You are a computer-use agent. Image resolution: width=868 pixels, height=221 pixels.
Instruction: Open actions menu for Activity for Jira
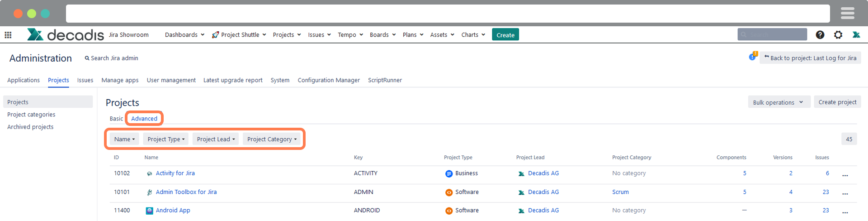845,174
